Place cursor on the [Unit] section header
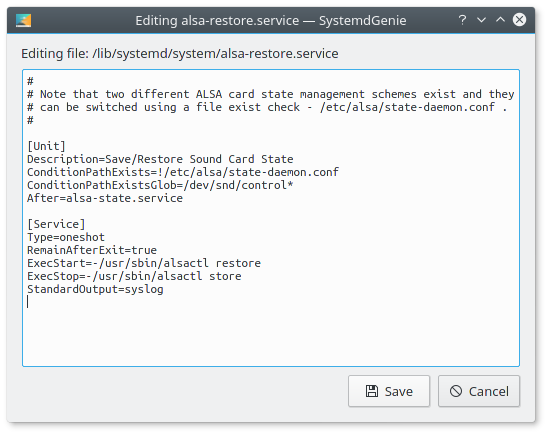The height and width of the screenshot is (435, 548). pyautogui.click(x=46, y=146)
